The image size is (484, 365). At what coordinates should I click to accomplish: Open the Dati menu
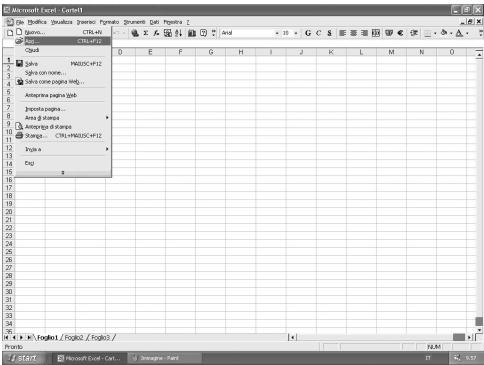coord(154,22)
